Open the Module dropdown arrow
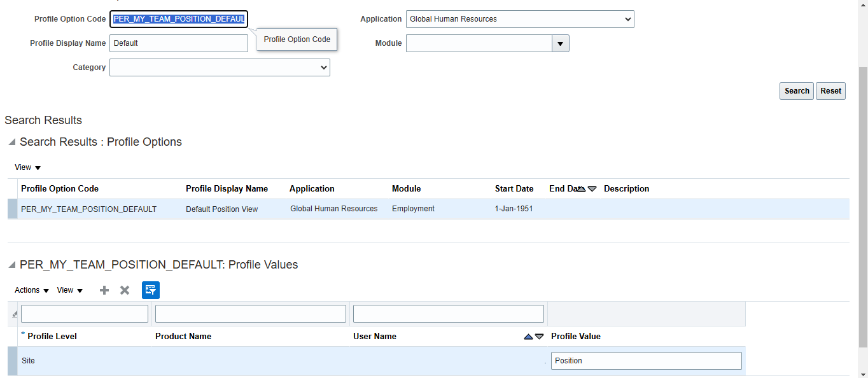Screen dimensions: 868x378 pos(560,43)
